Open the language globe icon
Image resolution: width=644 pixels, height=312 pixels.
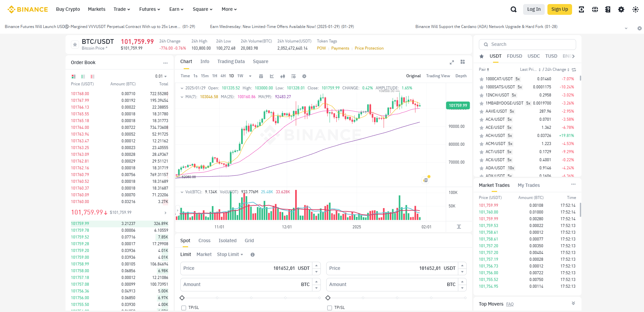pos(595,9)
